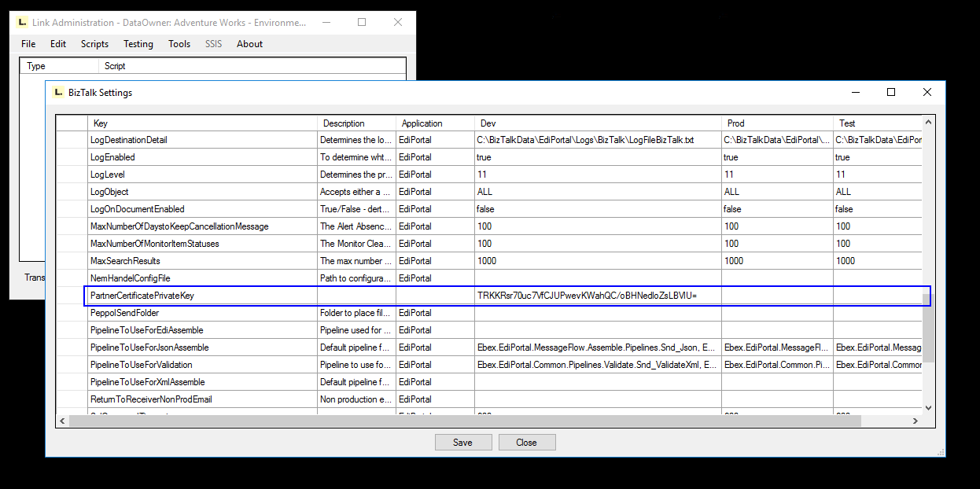Click the BizTalk Settings window title icon

[57, 93]
